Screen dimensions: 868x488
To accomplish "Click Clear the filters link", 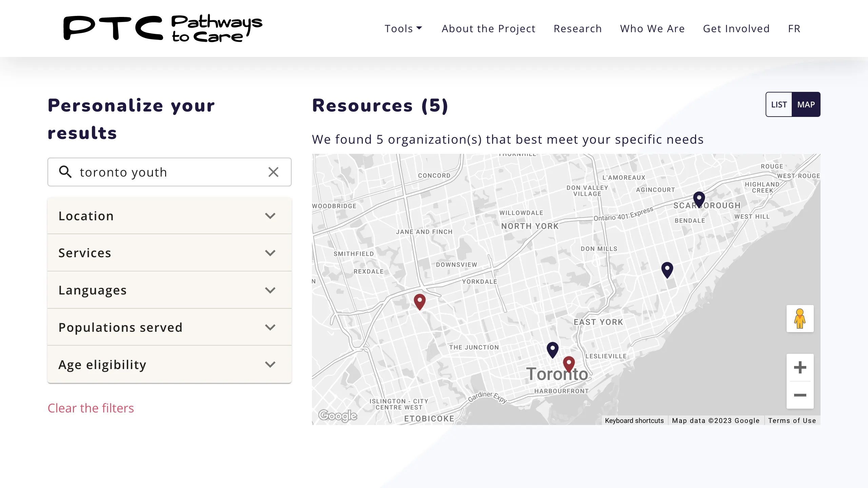I will click(x=91, y=408).
